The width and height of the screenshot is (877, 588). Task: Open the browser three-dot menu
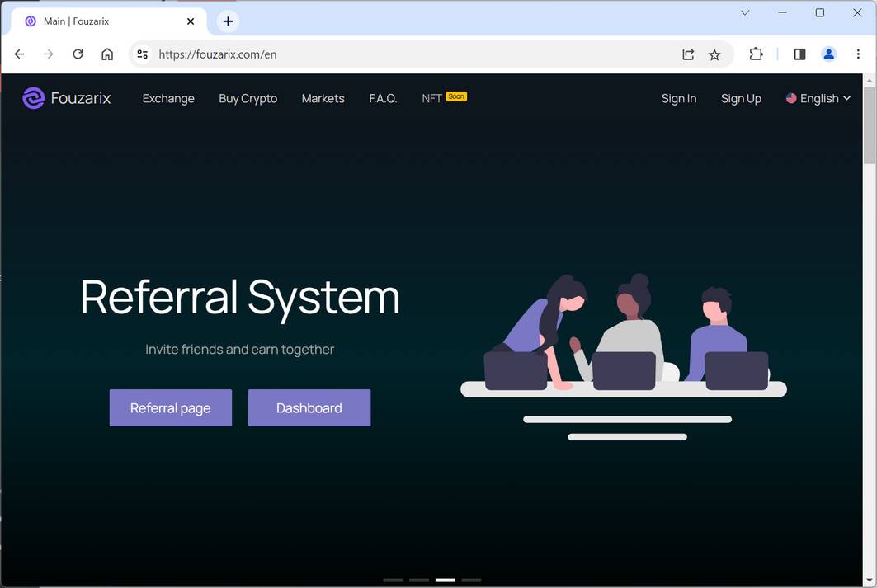(858, 54)
